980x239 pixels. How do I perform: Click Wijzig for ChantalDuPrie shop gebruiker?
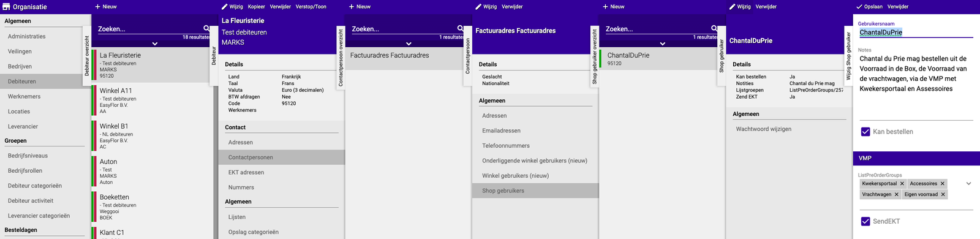pos(740,7)
